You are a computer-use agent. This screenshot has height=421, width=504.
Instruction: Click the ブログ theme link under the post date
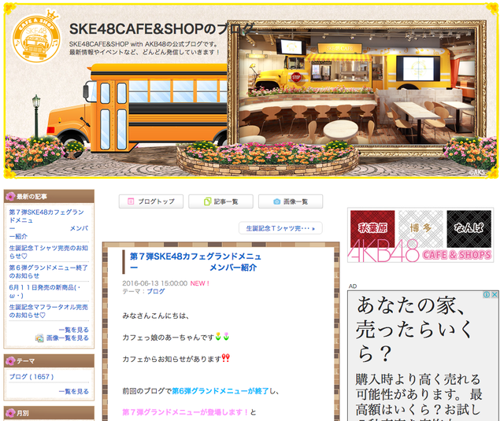coord(156,292)
